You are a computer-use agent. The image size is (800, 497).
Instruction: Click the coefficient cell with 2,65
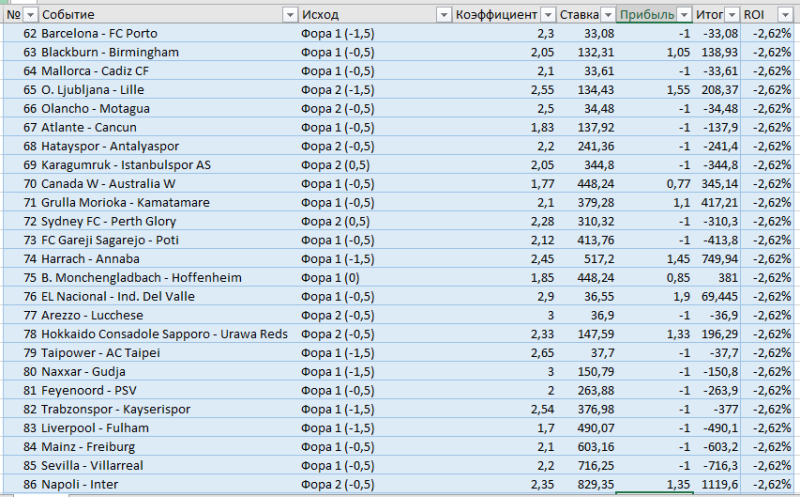[527, 353]
